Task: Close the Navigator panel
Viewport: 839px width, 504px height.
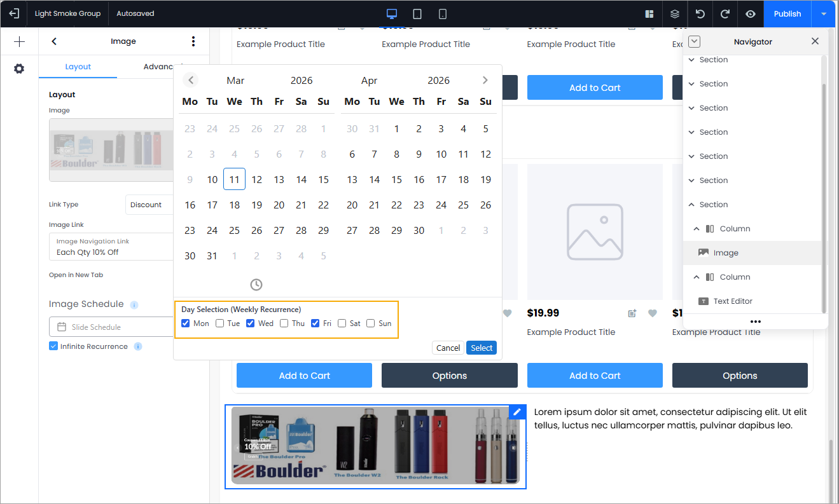Action: tap(815, 41)
